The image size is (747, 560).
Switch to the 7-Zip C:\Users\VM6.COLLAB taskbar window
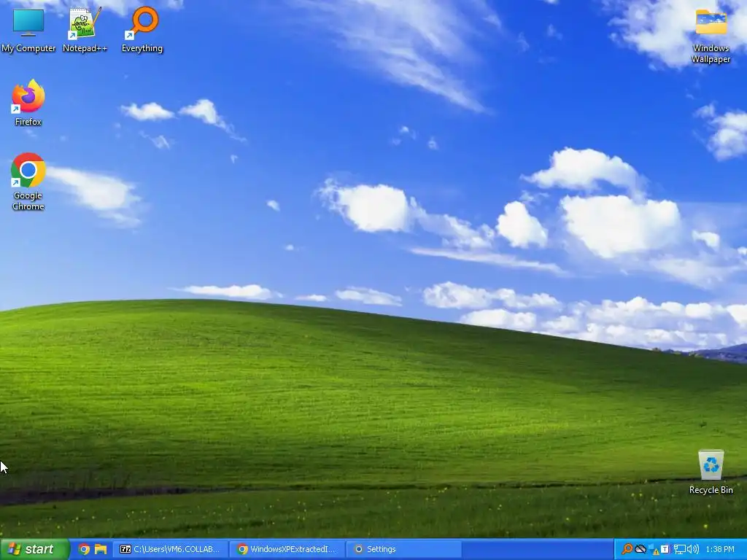(x=171, y=549)
